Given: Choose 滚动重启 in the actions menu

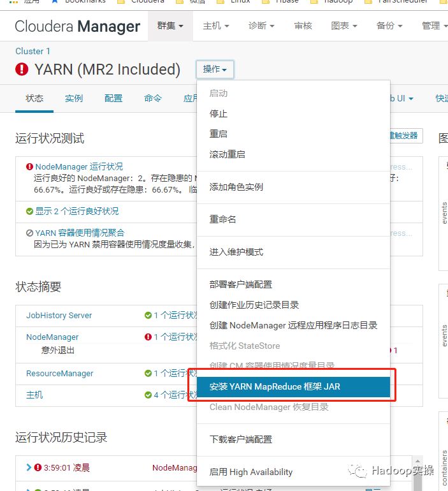Looking at the screenshot, I should pos(293,154).
